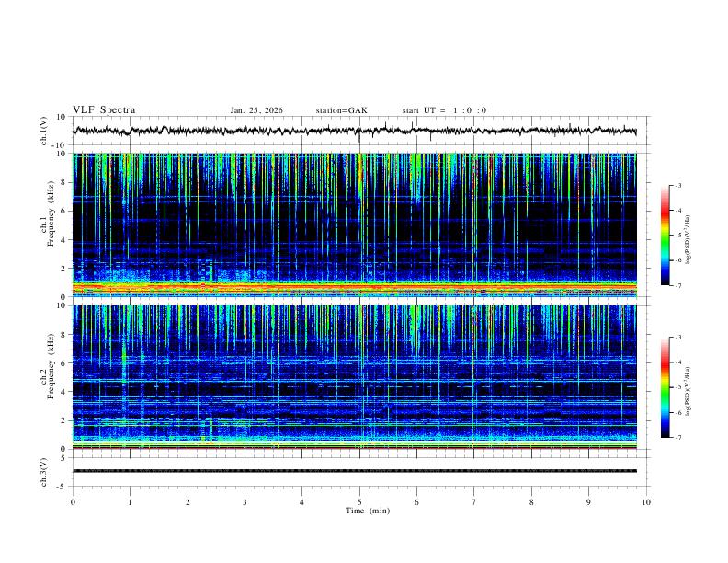Image resolution: width=728 pixels, height=563 pixels.
Task: Click the ch.1 voltage waveform trace
Action: coord(355,131)
